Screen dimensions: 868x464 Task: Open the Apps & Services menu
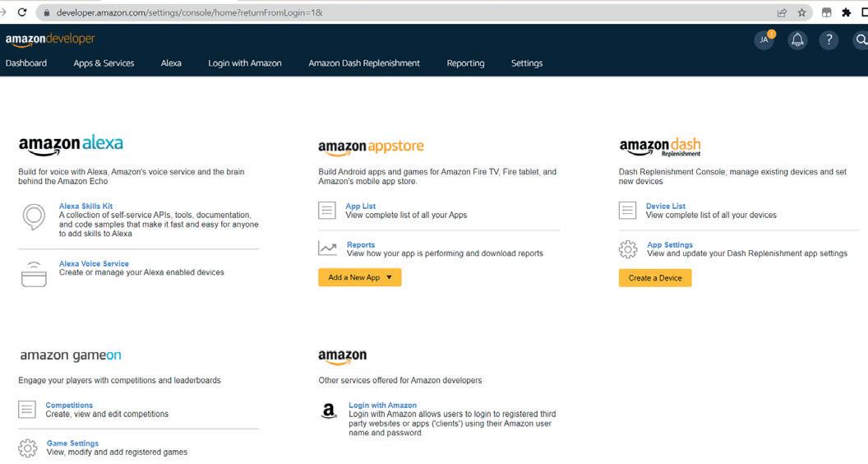[104, 63]
